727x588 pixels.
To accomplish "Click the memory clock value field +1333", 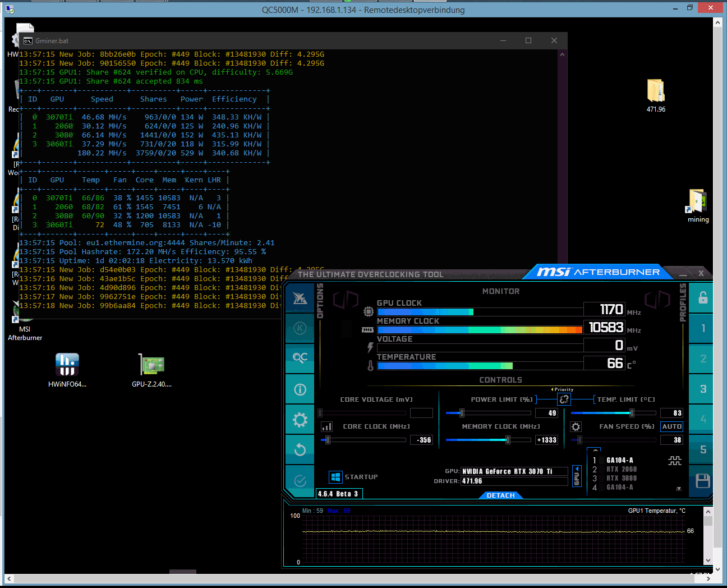I will pos(547,440).
